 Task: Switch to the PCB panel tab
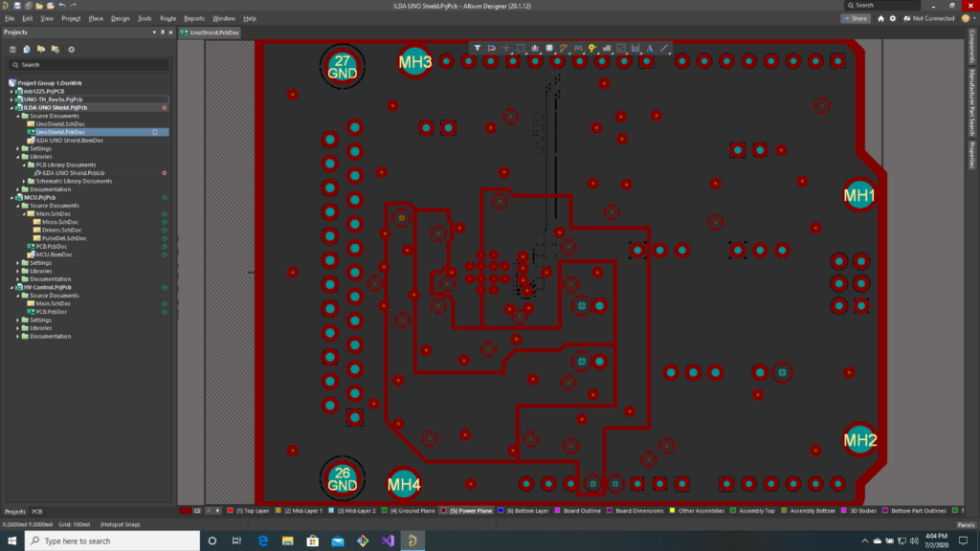click(36, 512)
